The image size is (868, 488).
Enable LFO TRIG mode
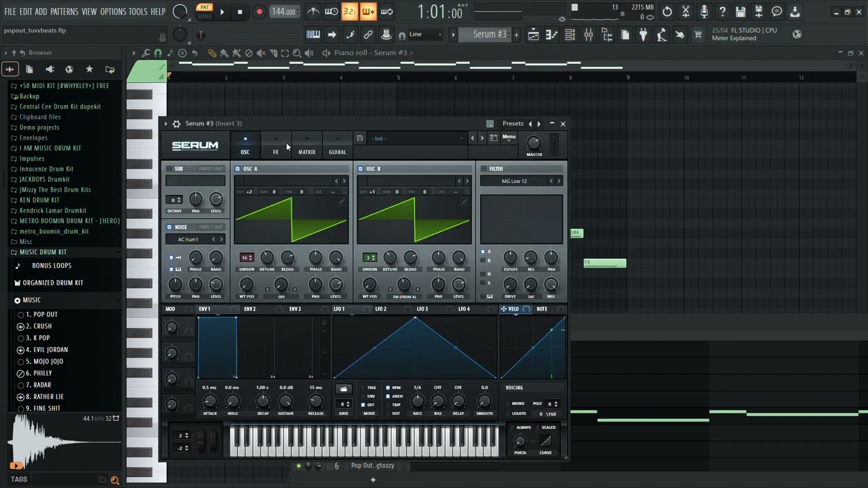tap(363, 388)
